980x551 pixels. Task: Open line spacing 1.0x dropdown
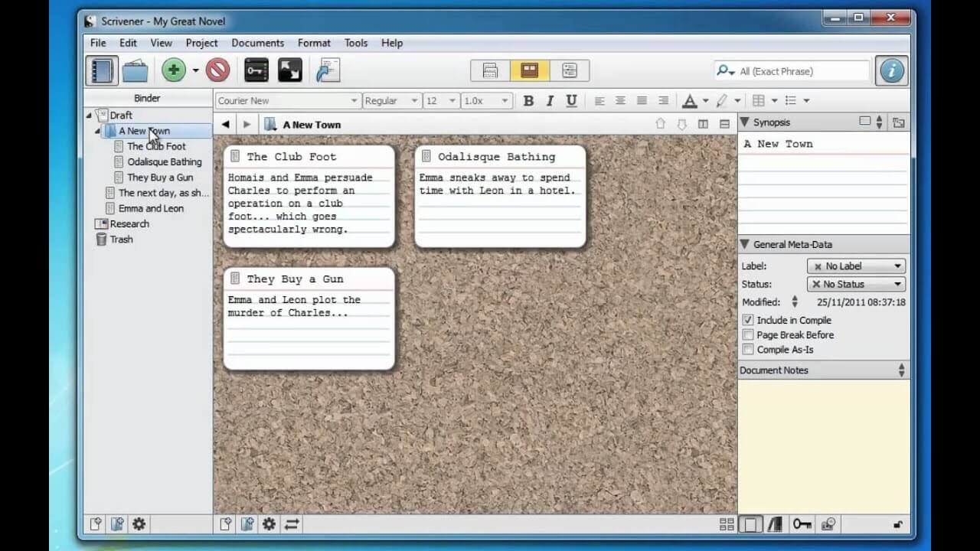pos(486,101)
